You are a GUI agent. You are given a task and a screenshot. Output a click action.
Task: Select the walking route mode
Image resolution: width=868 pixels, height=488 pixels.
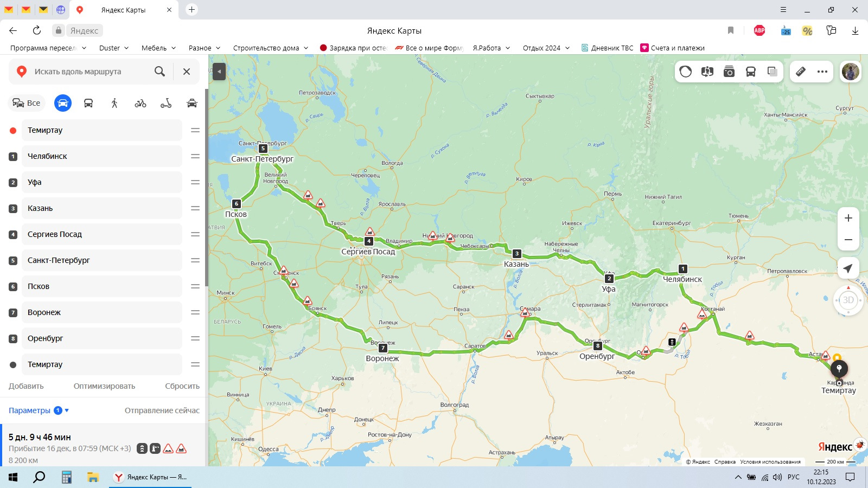(x=114, y=103)
